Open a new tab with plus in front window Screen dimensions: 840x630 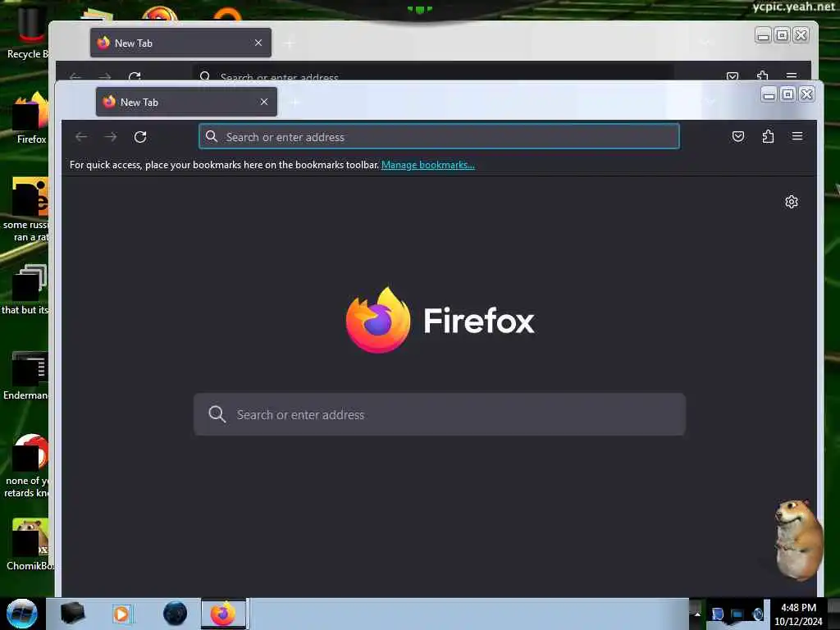294,102
